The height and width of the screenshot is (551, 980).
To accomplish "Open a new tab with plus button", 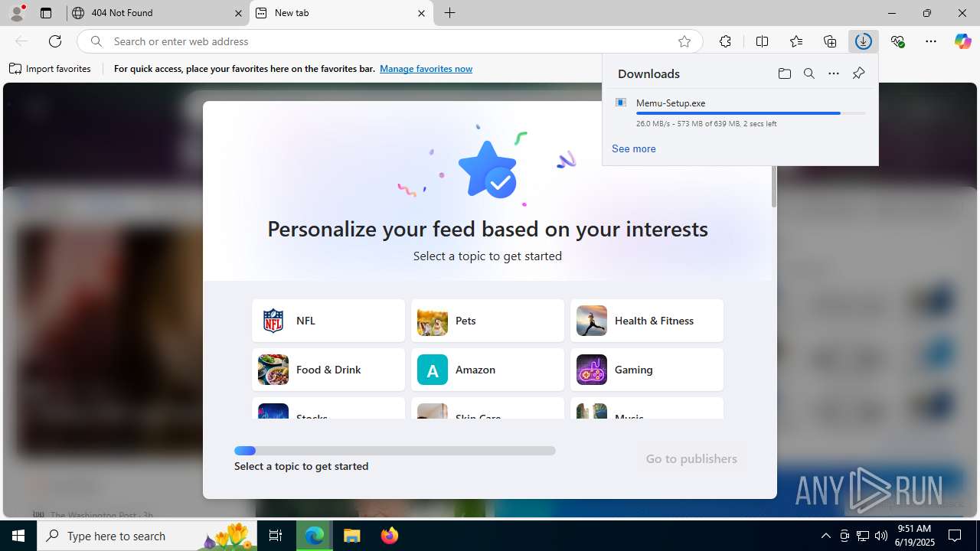I will coord(450,13).
